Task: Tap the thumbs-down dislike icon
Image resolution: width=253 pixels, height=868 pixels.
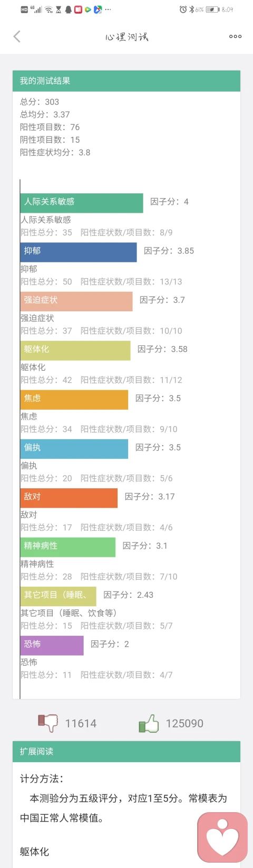Action: (48, 723)
